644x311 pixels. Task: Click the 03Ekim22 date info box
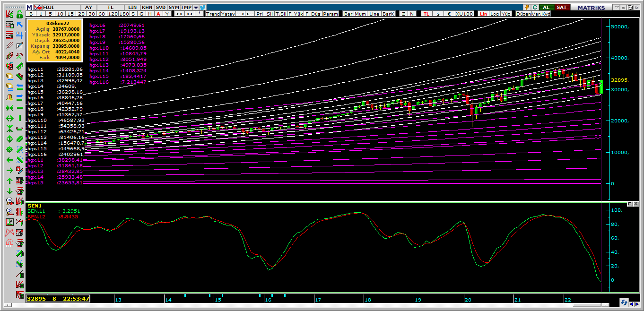pyautogui.click(x=54, y=41)
